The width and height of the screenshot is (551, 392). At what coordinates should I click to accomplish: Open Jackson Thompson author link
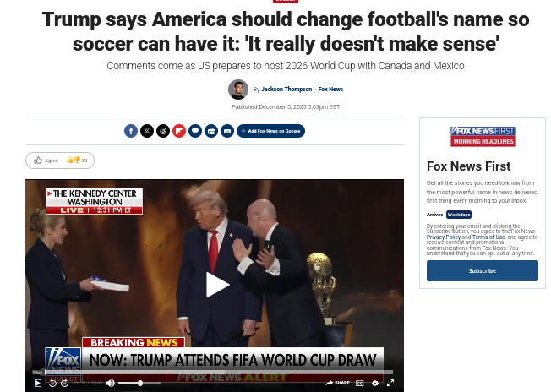click(286, 90)
